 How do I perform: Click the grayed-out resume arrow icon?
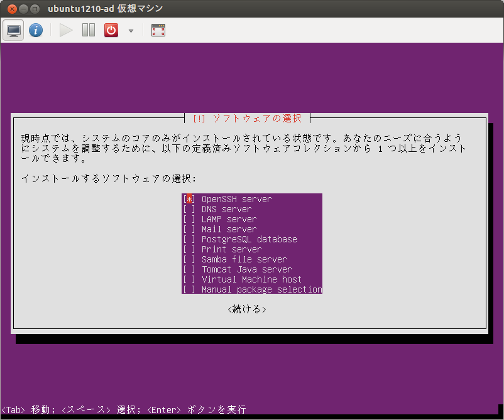click(65, 30)
